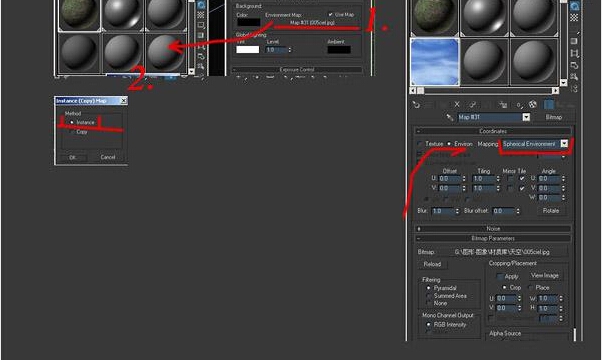Toggle the checkered Background icon beside samples
The height and width of the screenshot is (360, 602).
coord(574,17)
